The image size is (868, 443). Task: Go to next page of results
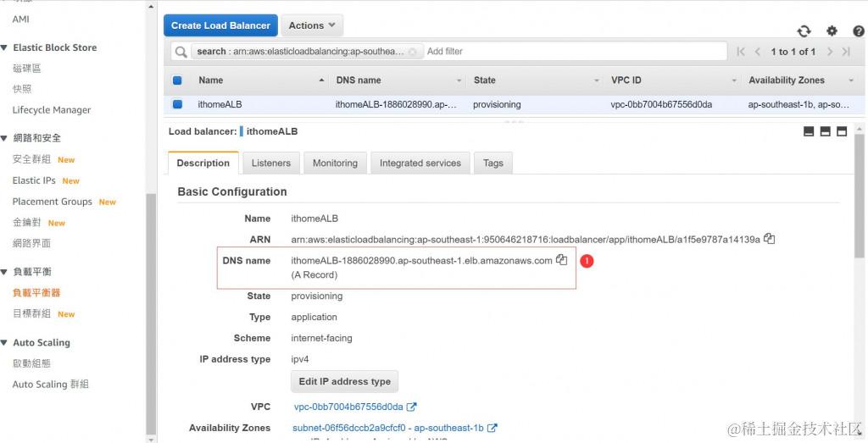point(829,52)
